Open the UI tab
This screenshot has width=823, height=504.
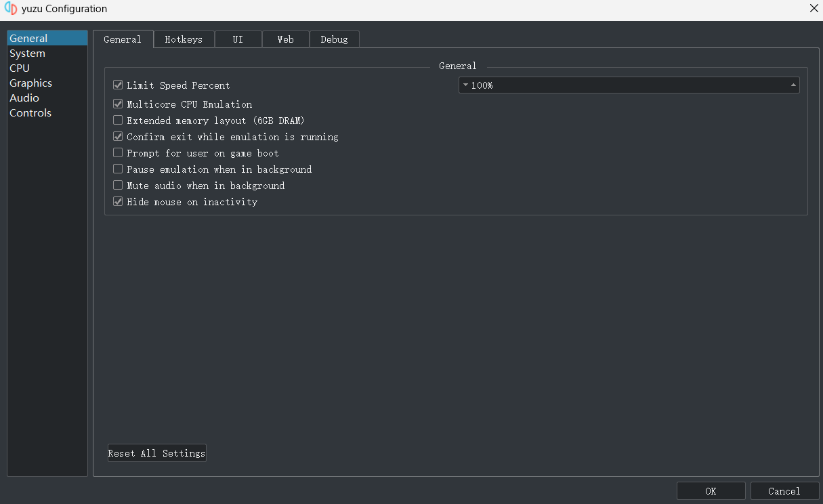[x=238, y=39]
